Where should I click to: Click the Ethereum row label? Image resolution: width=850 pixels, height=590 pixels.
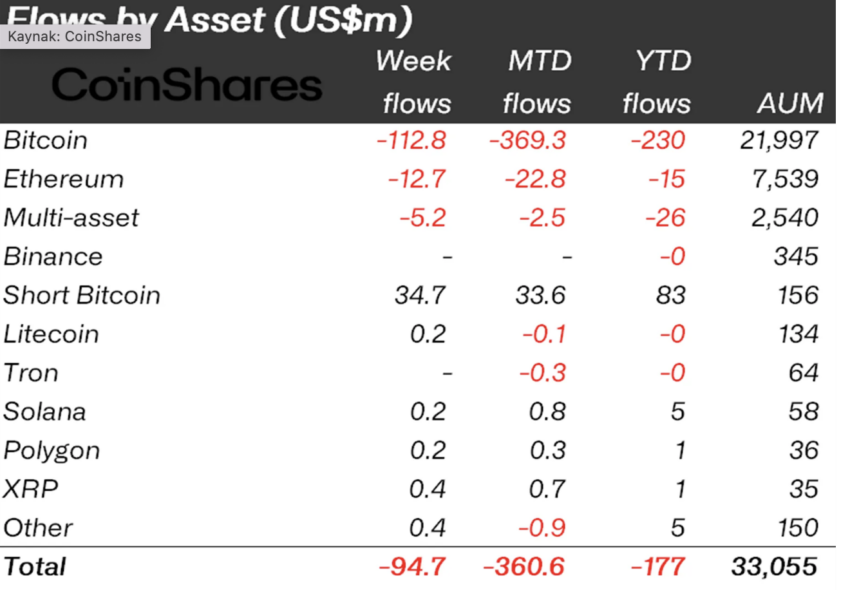(63, 179)
